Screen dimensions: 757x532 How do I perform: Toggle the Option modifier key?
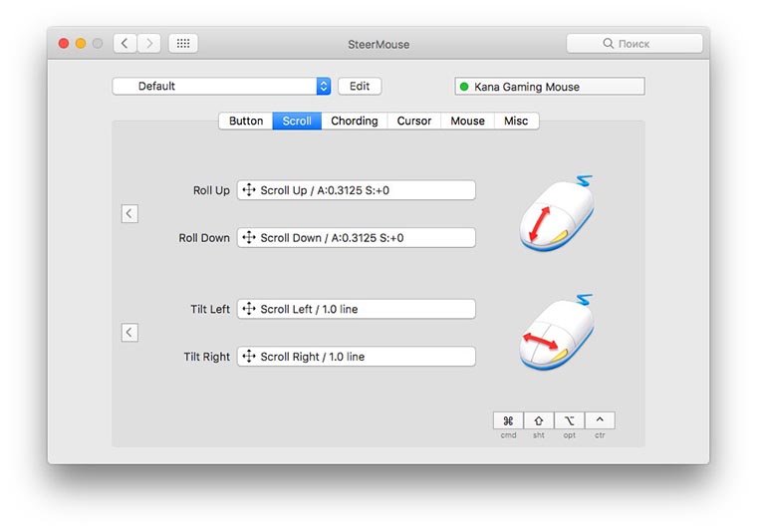(x=569, y=421)
